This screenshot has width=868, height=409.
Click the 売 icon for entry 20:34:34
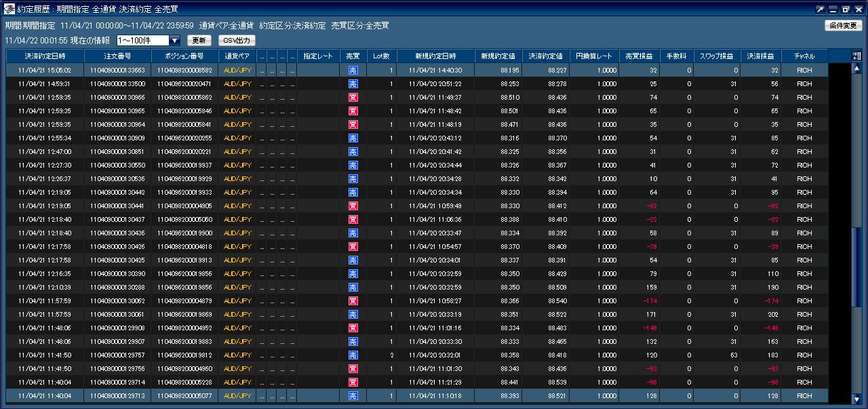pyautogui.click(x=353, y=192)
